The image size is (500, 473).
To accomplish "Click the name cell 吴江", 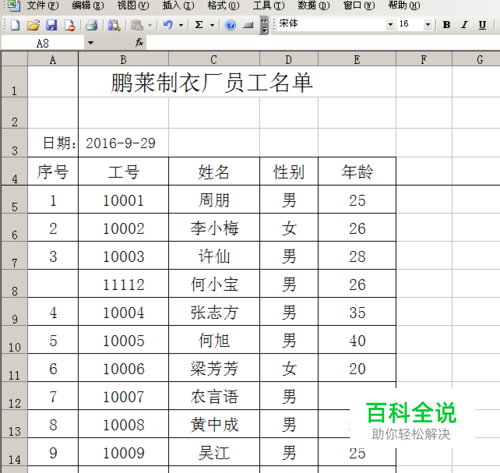I will [214, 452].
